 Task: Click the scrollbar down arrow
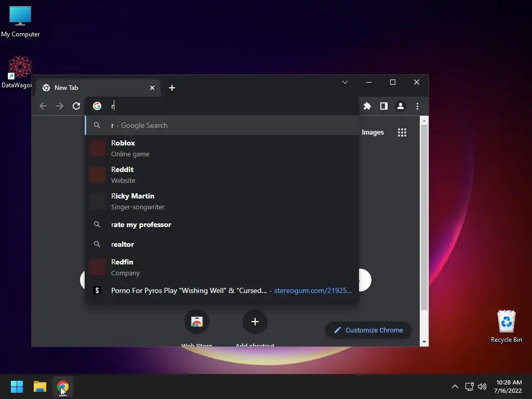coord(424,342)
